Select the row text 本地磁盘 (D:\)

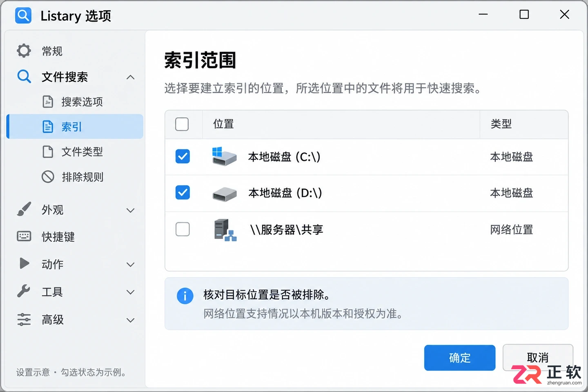click(x=285, y=193)
